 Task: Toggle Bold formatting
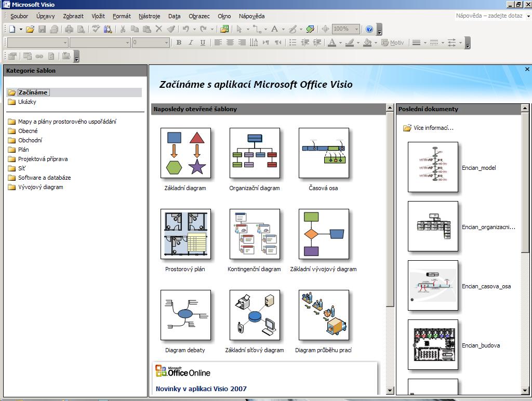[x=179, y=43]
